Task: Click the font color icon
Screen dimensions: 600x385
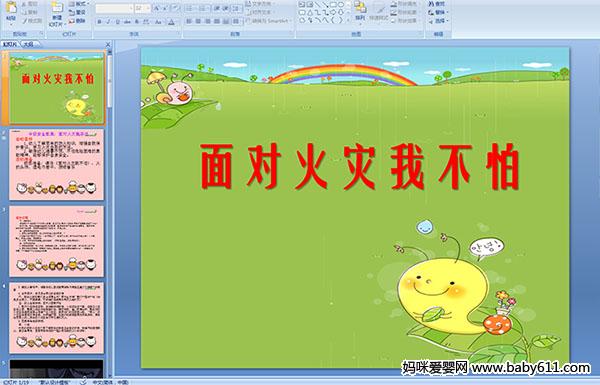Action: [171, 22]
